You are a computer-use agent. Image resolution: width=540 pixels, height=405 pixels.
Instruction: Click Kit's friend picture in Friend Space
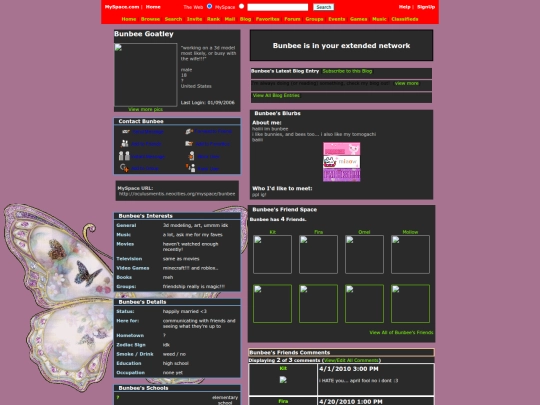pyautogui.click(x=272, y=255)
